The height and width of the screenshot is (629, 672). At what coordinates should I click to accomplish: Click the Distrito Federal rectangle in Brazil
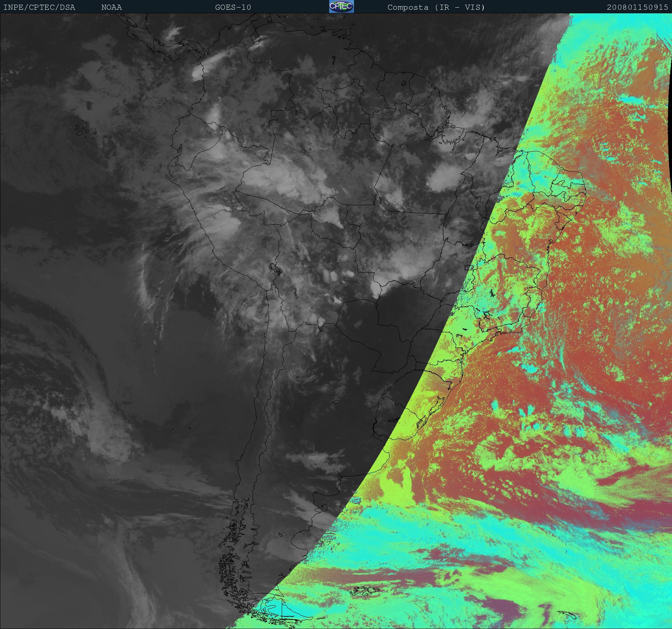tap(469, 267)
